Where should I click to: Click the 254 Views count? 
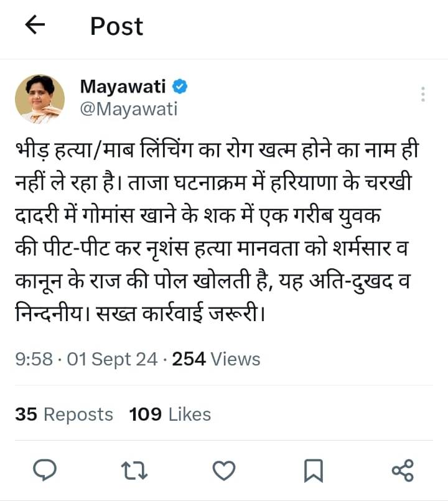[x=216, y=359]
